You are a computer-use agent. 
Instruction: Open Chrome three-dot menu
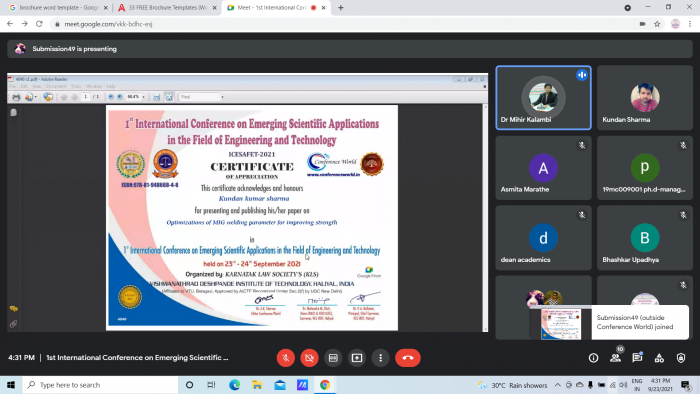[690, 24]
